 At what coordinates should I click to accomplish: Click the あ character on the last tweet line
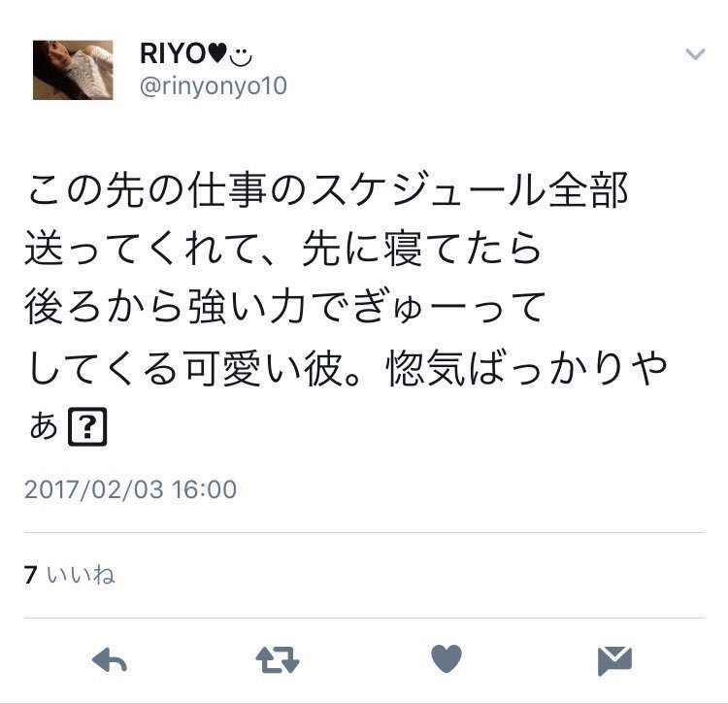[44, 426]
